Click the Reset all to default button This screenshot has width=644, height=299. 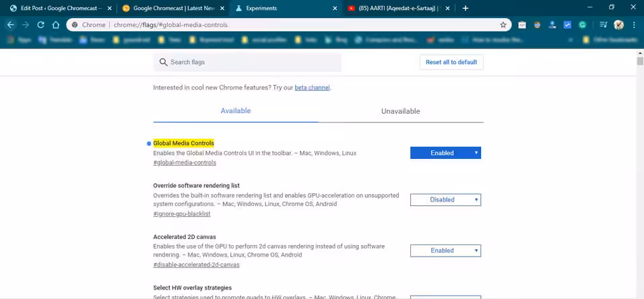tap(451, 63)
